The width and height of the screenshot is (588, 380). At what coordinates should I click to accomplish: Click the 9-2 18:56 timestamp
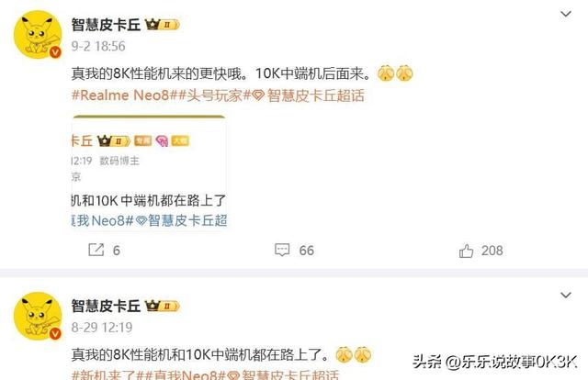(x=98, y=46)
